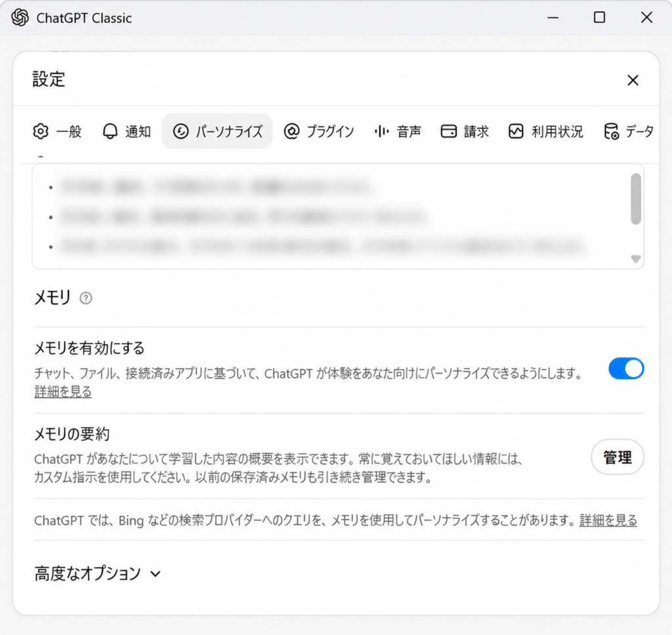Switch to the 音声 tab
Image resolution: width=672 pixels, height=635 pixels.
click(x=398, y=131)
